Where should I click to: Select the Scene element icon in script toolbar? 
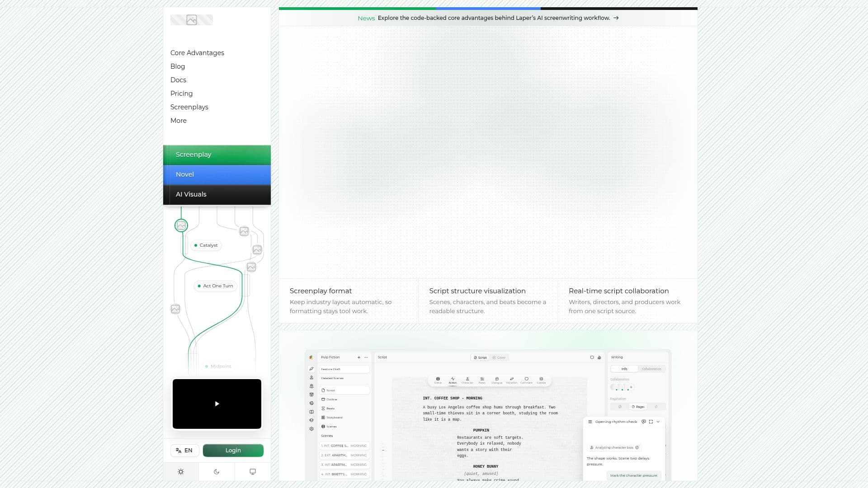pyautogui.click(x=438, y=380)
